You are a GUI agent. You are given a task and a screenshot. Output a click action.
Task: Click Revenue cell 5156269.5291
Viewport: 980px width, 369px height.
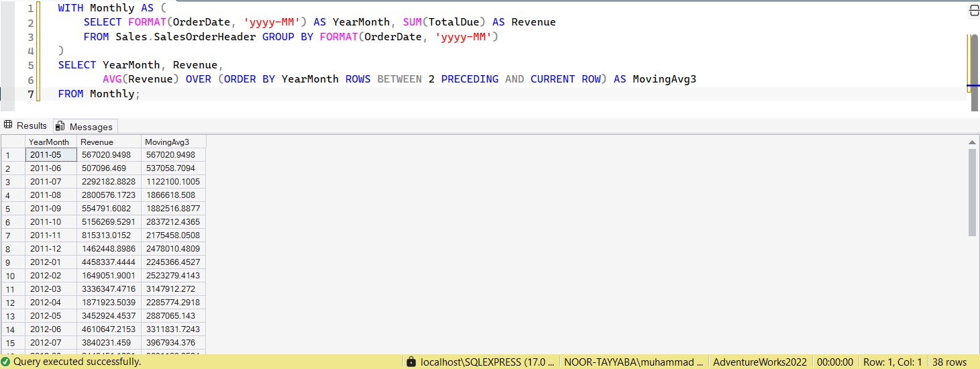pos(108,222)
